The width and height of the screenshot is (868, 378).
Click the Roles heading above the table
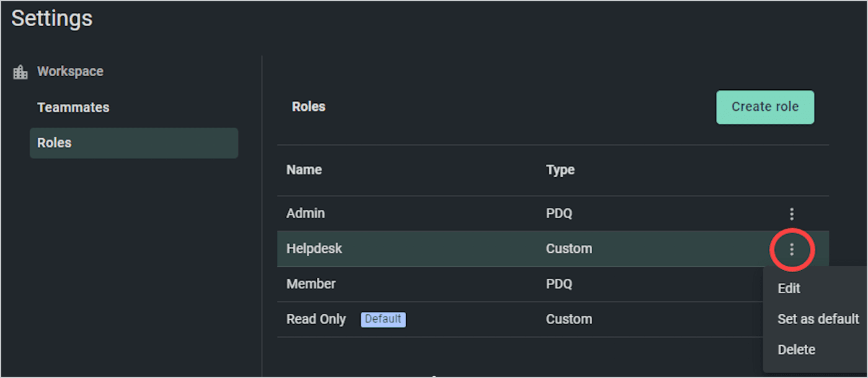309,107
